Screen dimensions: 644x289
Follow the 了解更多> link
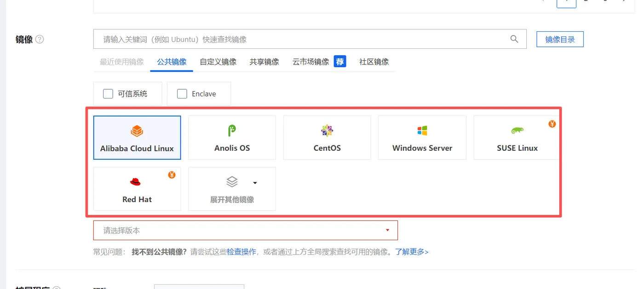point(412,252)
